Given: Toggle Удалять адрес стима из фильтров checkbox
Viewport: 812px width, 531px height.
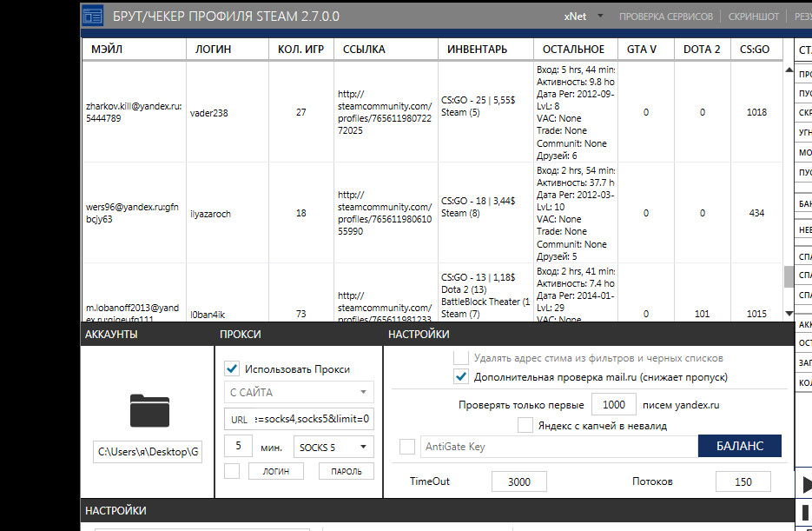Looking at the screenshot, I should pyautogui.click(x=461, y=357).
